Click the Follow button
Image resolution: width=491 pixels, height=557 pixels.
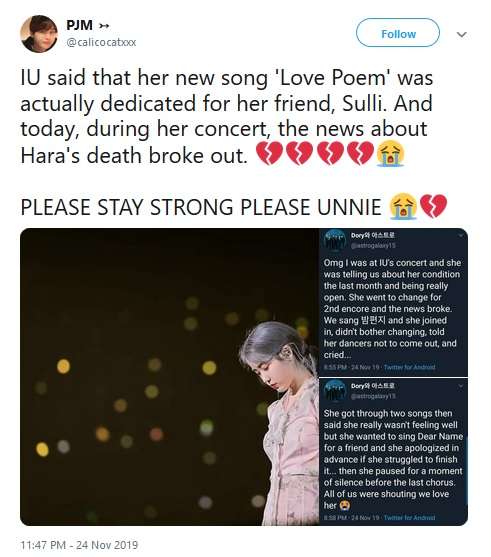[398, 33]
